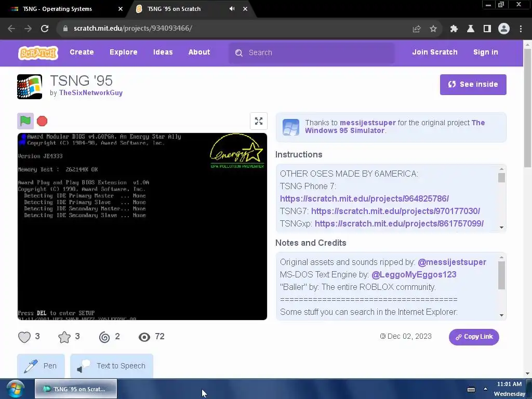Viewport: 532px width, 399px height.
Task: Click the search magnifier icon
Action: 239,53
